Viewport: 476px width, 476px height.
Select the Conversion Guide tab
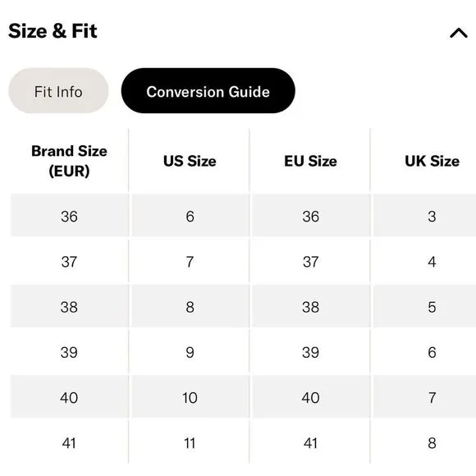coord(208,91)
